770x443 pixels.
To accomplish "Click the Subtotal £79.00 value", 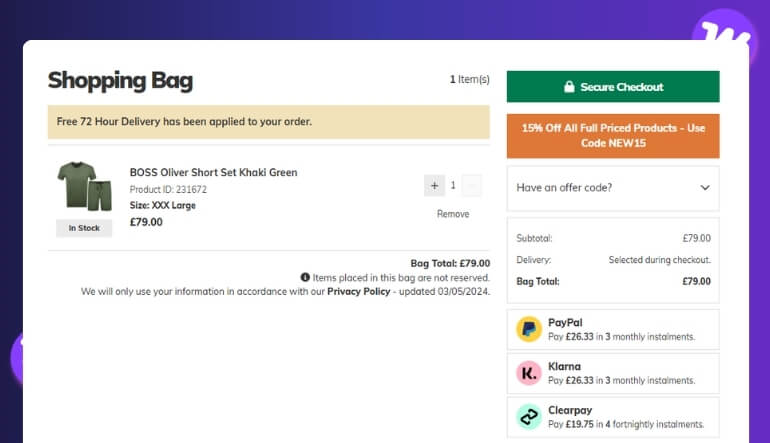I will click(696, 238).
